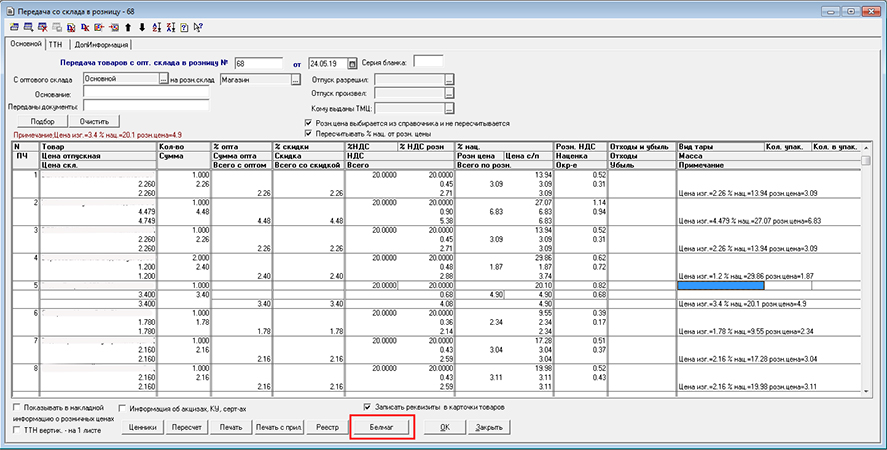The height and width of the screenshot is (450, 887).
Task: Switch to the ТТН tab
Action: tap(56, 44)
